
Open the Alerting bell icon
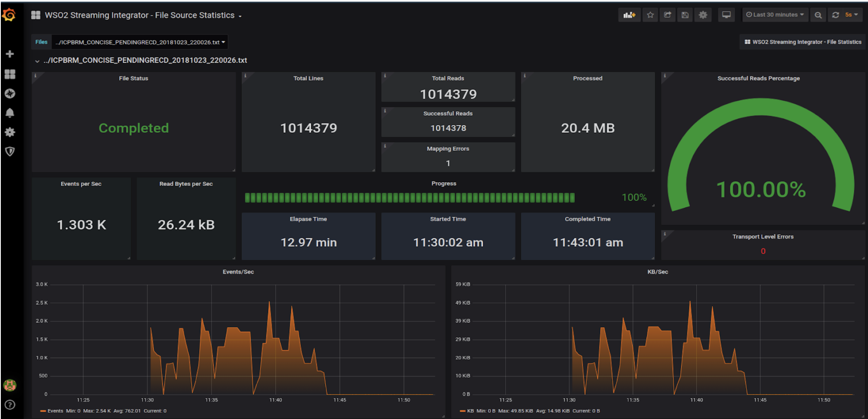pyautogui.click(x=10, y=113)
